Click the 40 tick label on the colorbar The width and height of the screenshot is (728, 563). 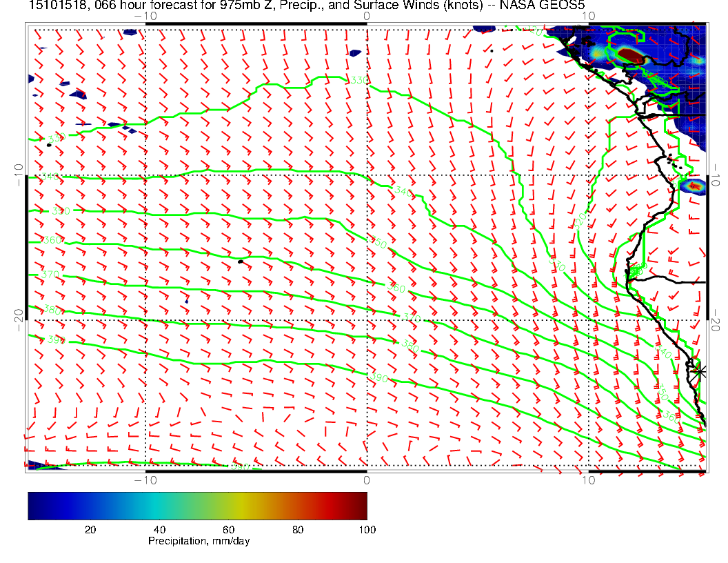[159, 529]
